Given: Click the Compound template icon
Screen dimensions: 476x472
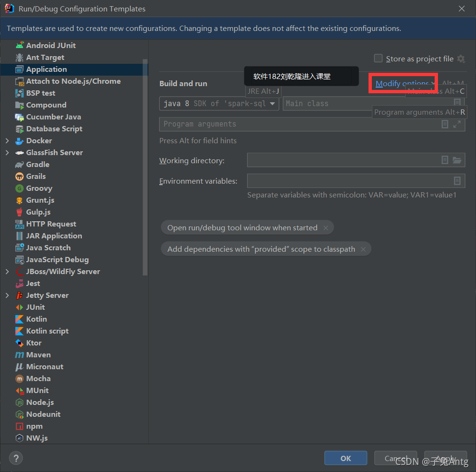Looking at the screenshot, I should (19, 105).
